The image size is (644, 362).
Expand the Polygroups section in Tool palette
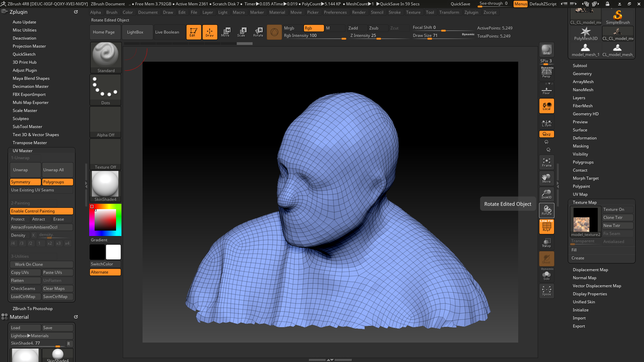click(x=583, y=162)
